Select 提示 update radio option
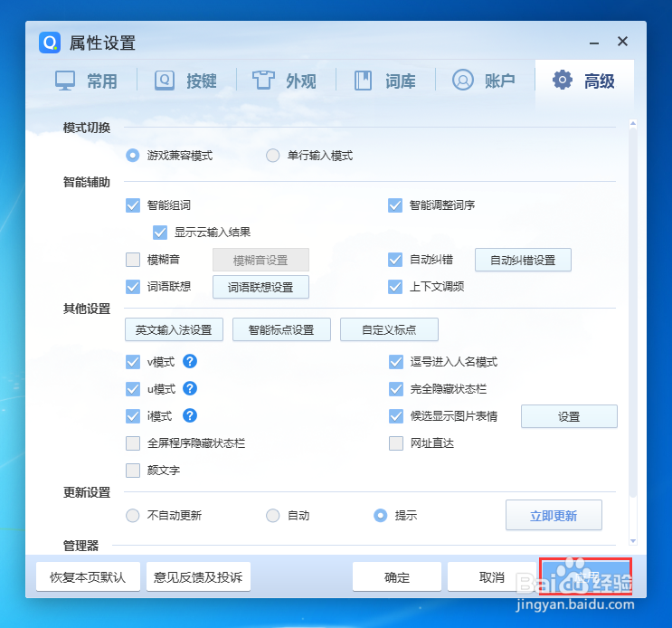Screen dimensions: 672x628 coord(380,515)
